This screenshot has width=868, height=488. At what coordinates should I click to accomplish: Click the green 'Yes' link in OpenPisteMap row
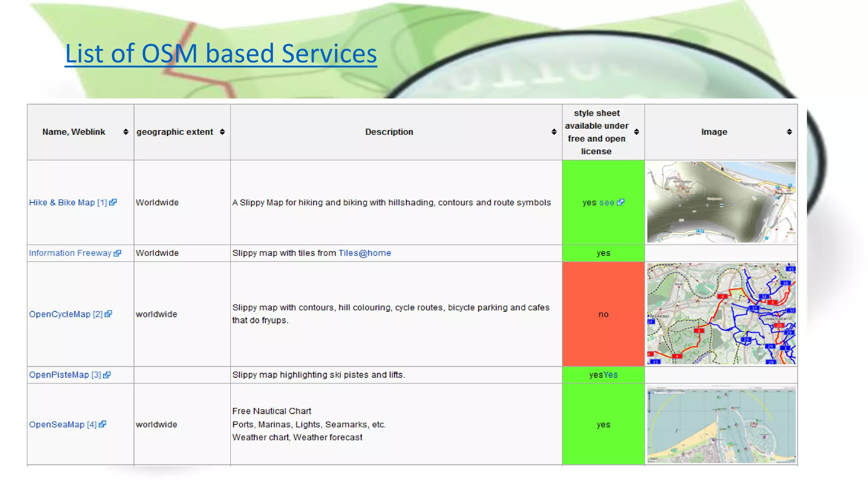coord(611,375)
